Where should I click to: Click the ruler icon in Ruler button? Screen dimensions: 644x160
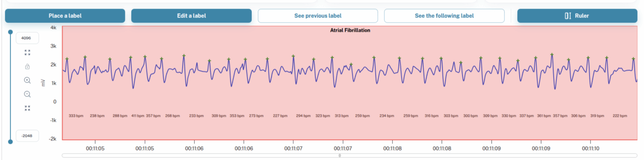(568, 16)
